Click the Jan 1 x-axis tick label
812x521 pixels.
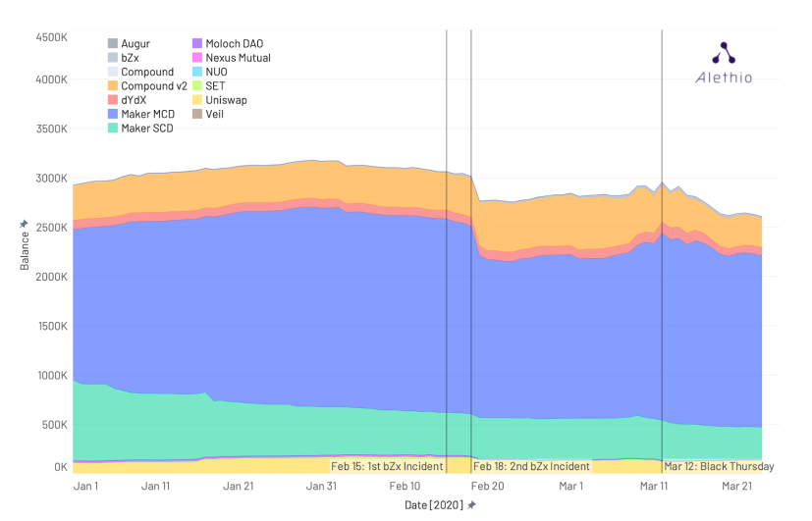click(86, 486)
